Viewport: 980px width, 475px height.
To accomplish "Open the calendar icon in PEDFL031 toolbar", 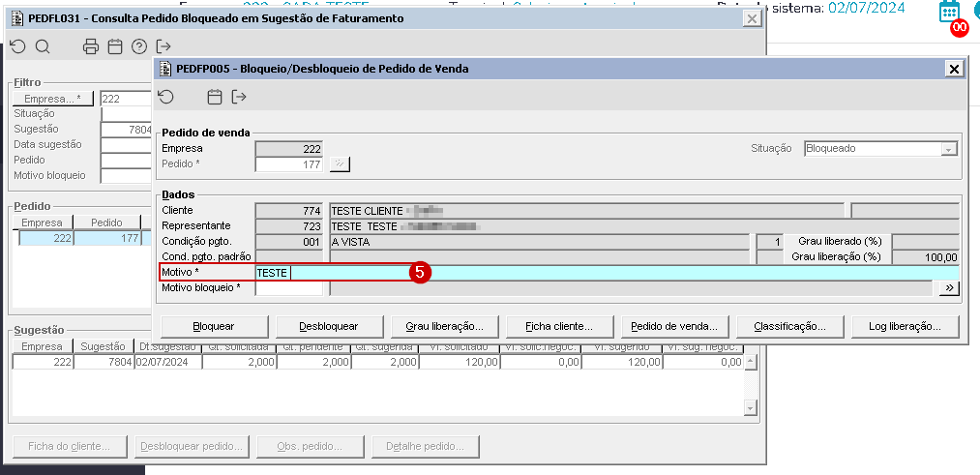I will [x=115, y=46].
